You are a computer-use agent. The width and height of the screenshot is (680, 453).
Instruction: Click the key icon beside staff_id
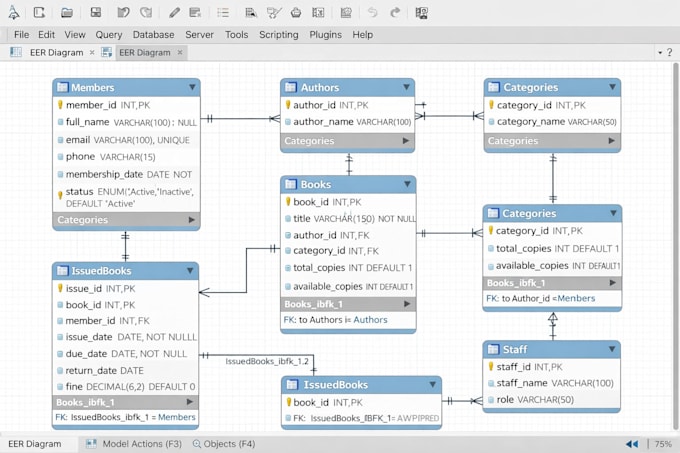491,367
